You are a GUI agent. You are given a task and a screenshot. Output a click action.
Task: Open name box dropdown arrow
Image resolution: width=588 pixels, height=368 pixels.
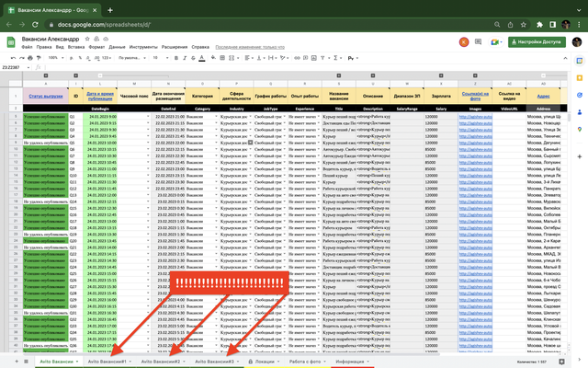click(28, 67)
